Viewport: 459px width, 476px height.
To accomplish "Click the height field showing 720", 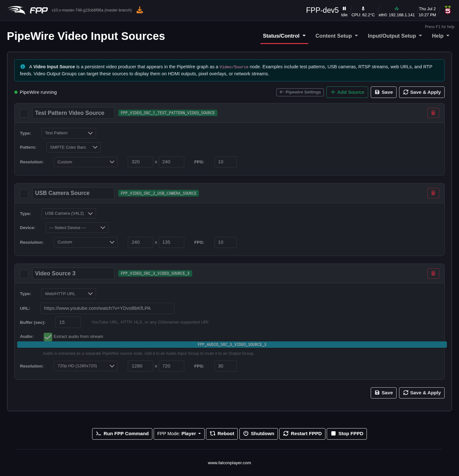I will pyautogui.click(x=171, y=366).
